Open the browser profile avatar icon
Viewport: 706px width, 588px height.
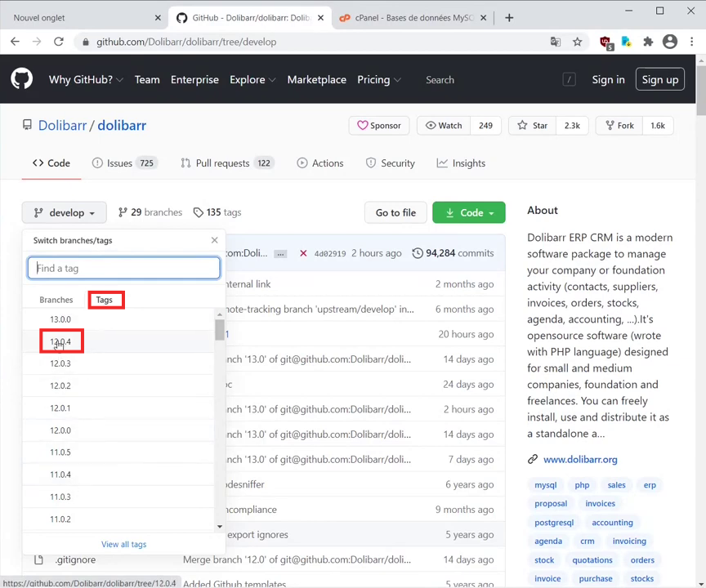[x=670, y=42]
